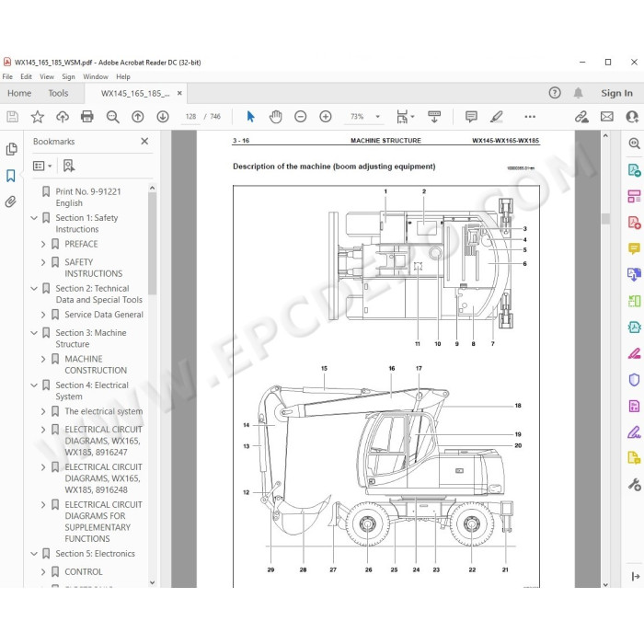Click the Sign In button
The height and width of the screenshot is (644, 644).
pyautogui.click(x=616, y=93)
